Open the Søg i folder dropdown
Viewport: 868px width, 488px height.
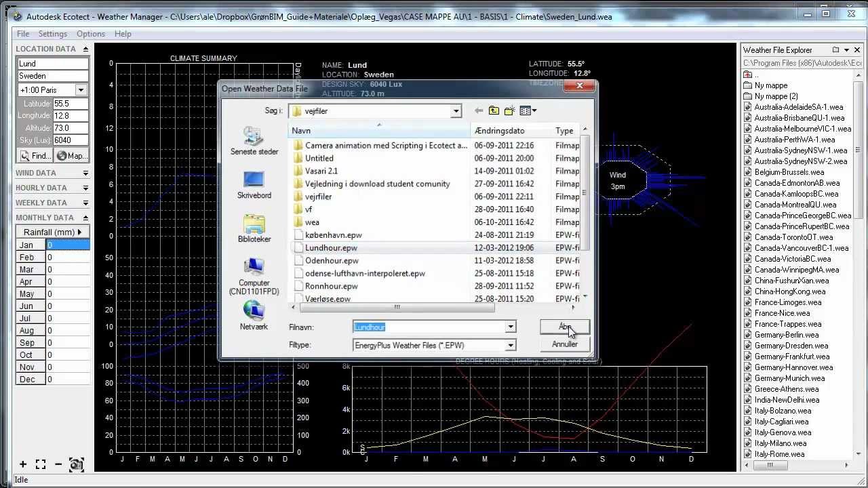(x=456, y=111)
